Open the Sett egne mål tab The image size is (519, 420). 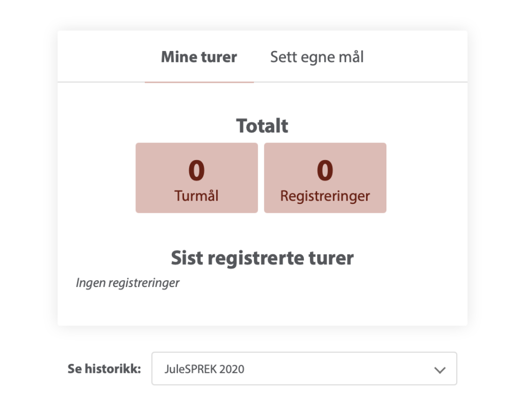click(x=317, y=58)
